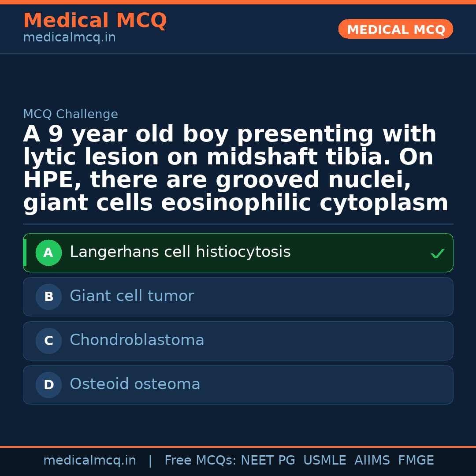Choose the Giant cell tumor answer text
The width and height of the screenshot is (476, 476).
tap(131, 296)
